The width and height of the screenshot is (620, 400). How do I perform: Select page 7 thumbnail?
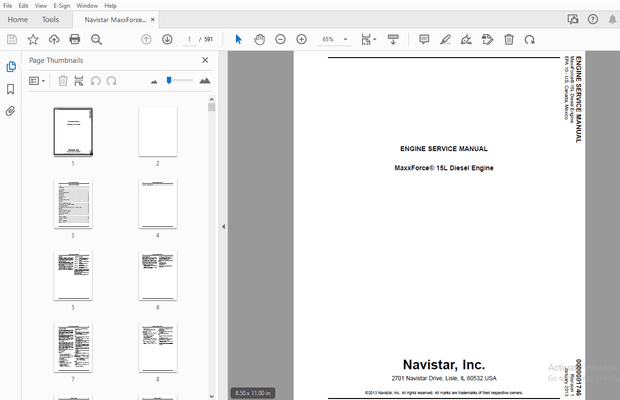tap(73, 348)
